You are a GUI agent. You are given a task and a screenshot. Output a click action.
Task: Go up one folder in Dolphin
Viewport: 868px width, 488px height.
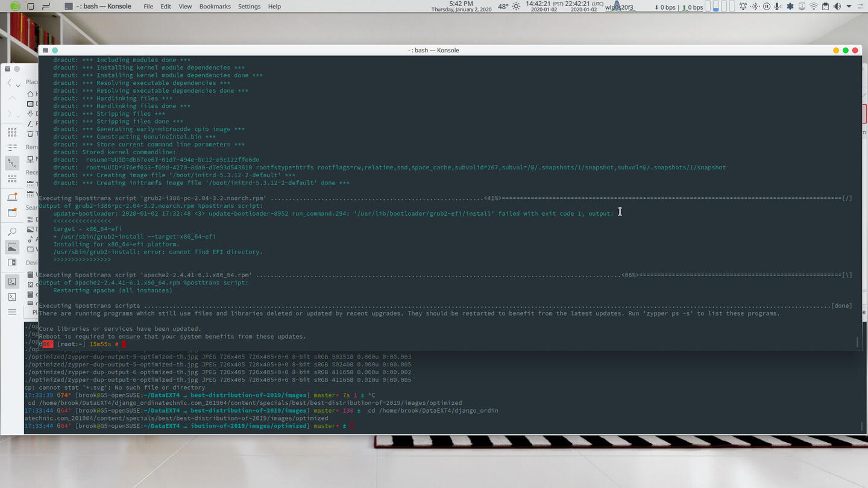point(12,98)
